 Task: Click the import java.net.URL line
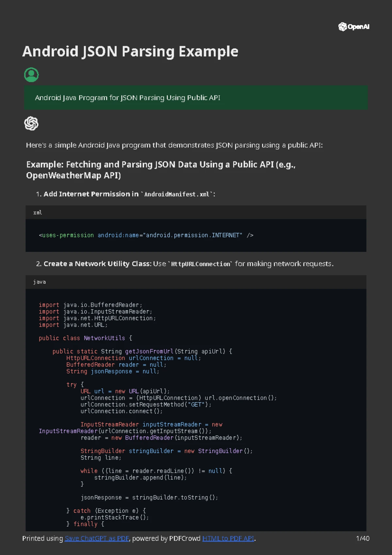73,325
